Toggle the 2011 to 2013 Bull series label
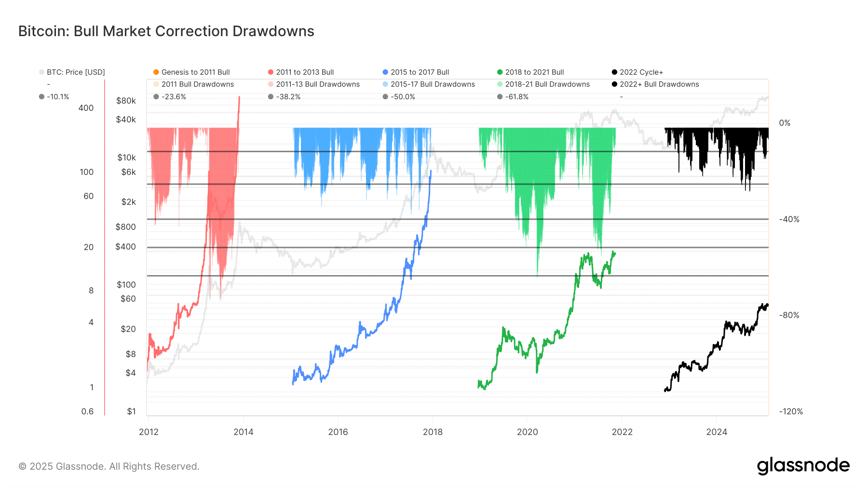The width and height of the screenshot is (868, 488). [305, 72]
